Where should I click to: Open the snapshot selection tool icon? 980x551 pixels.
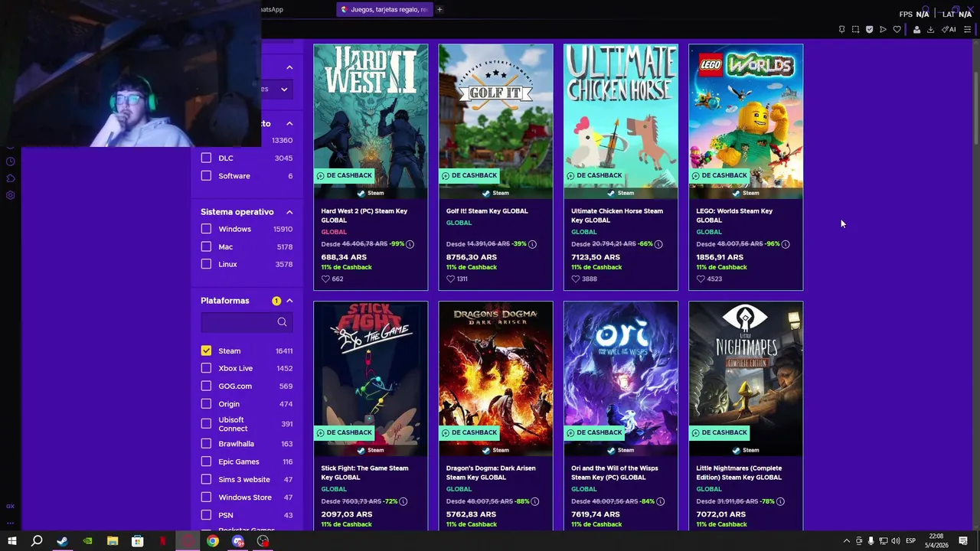[x=855, y=29]
